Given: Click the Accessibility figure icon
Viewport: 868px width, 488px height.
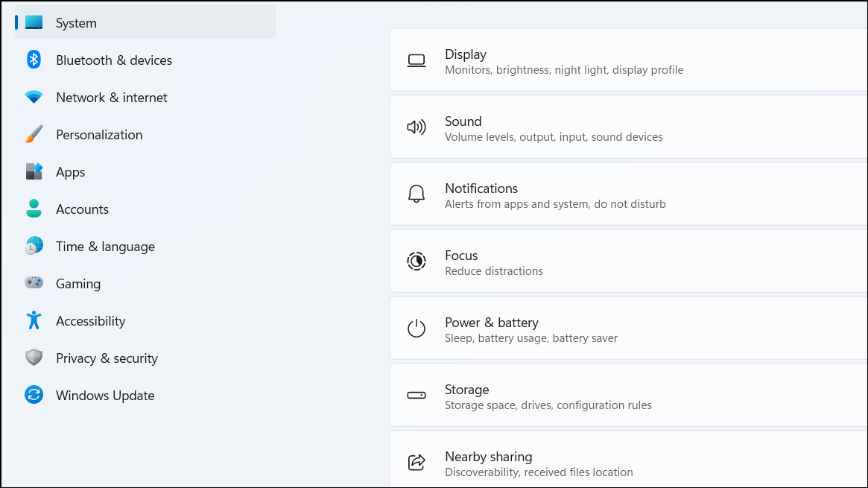Looking at the screenshot, I should [x=34, y=320].
